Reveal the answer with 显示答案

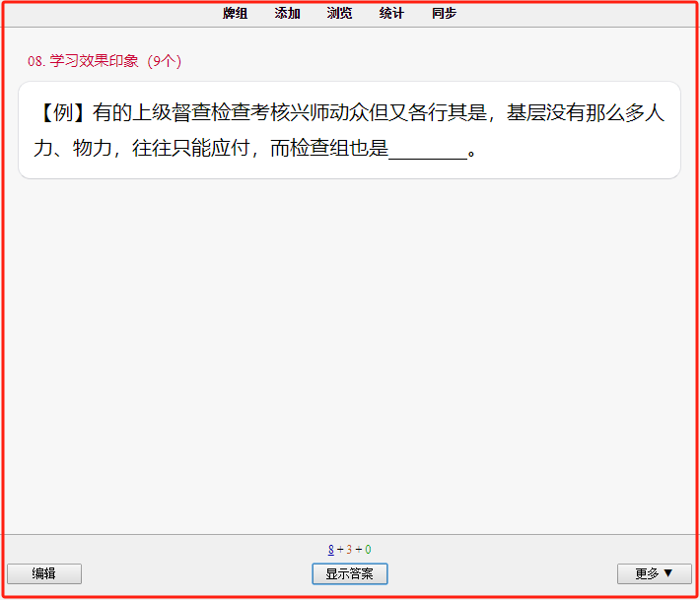click(350, 573)
